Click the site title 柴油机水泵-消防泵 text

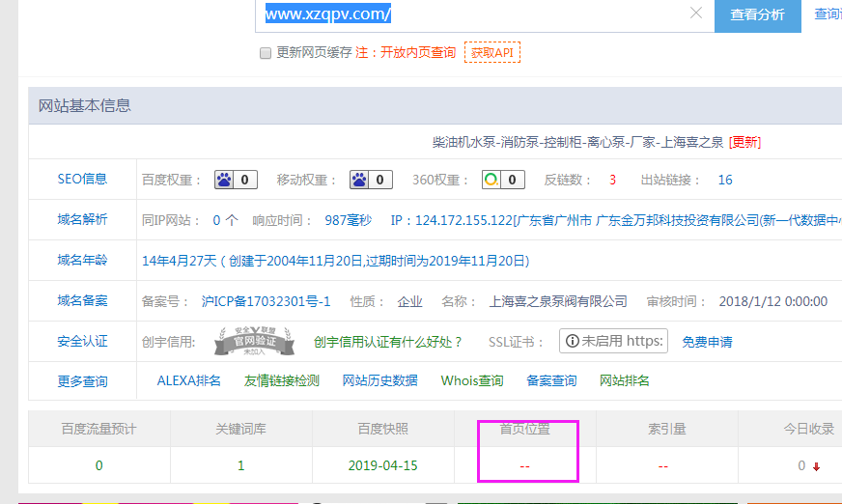[577, 142]
